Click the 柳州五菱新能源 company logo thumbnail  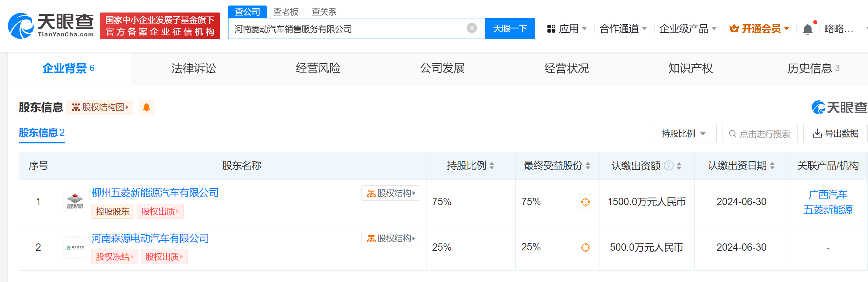click(75, 202)
